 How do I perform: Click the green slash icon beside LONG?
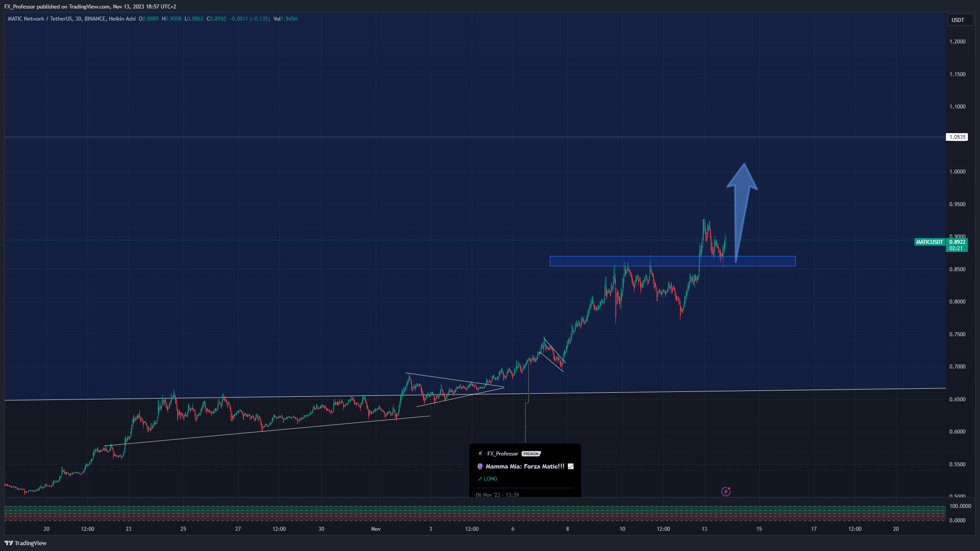tap(480, 479)
